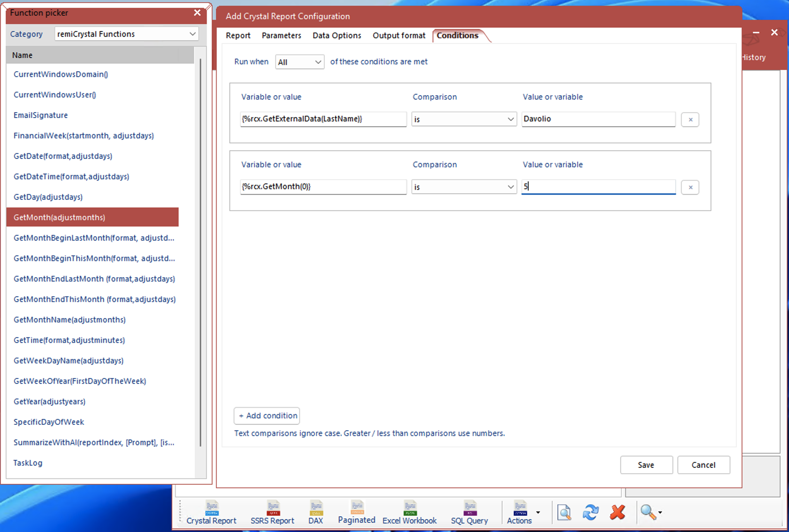Screen dimensions: 789x532
Task: Close the Function picker panel
Action: (197, 13)
